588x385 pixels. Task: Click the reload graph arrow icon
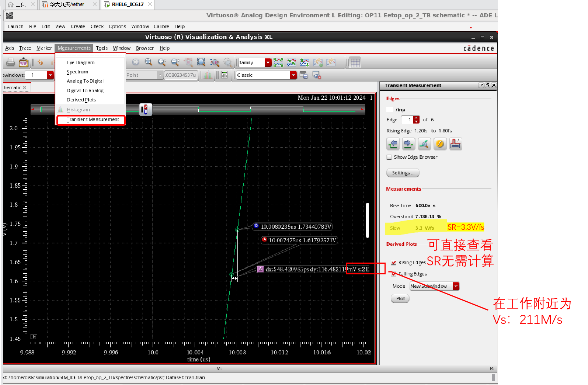(x=331, y=62)
